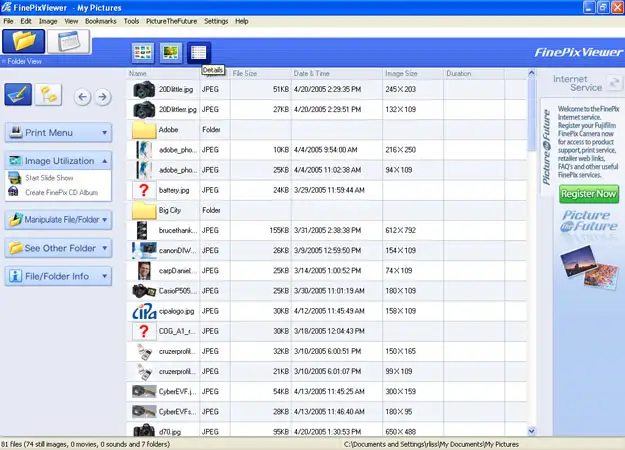The height and width of the screenshot is (450, 625).
Task: Open the View menu
Action: [x=71, y=21]
